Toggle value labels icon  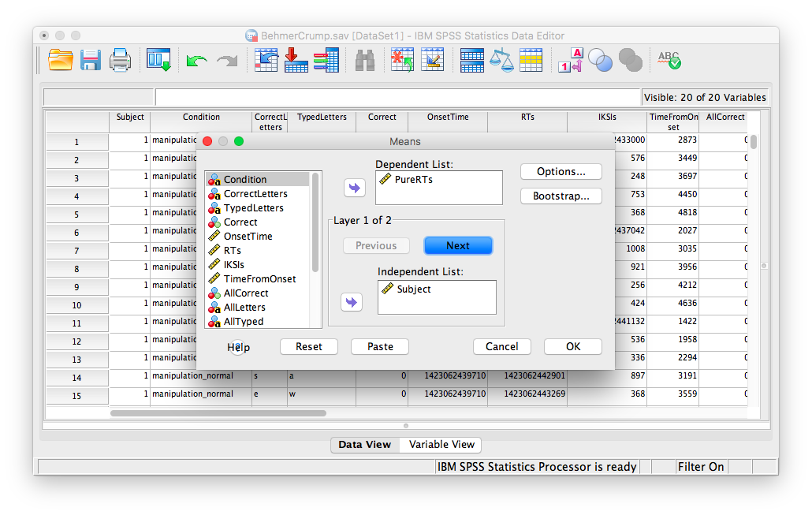[x=571, y=60]
